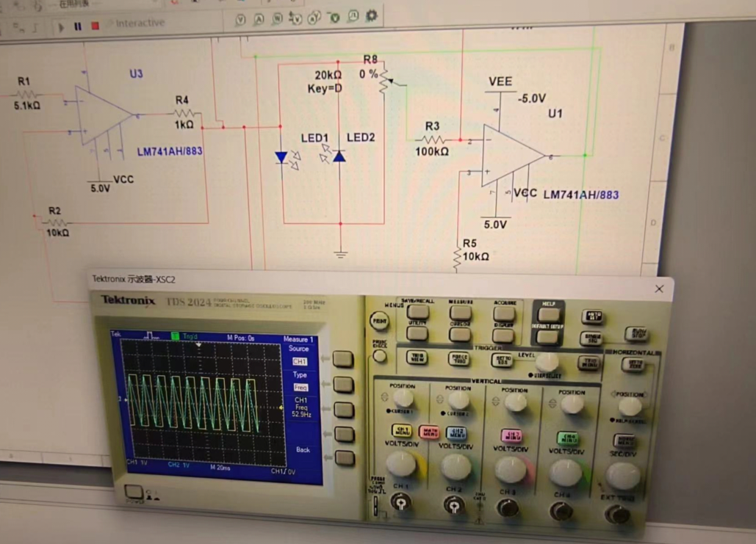Image resolution: width=756 pixels, height=544 pixels.
Task: Click the HELP button on oscilloscope
Action: 549,315
